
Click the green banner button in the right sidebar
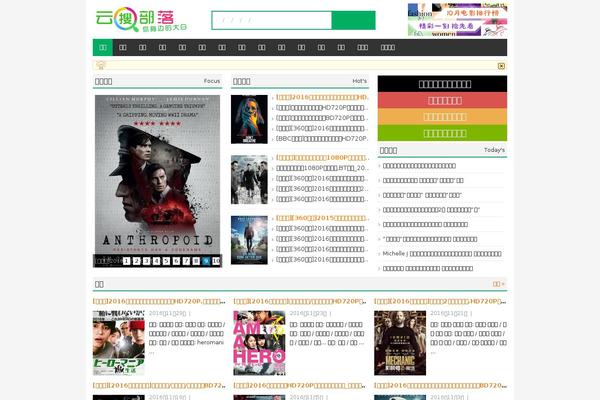(442, 133)
